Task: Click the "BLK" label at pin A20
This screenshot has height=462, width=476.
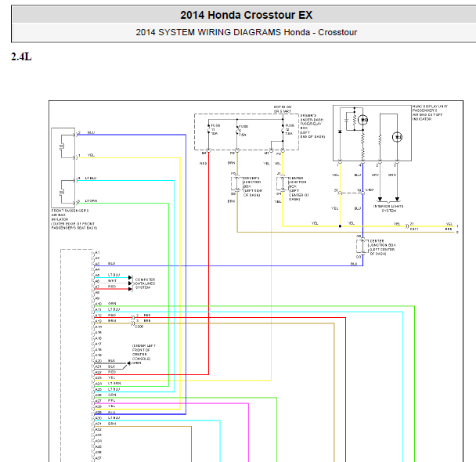Action: [112, 361]
